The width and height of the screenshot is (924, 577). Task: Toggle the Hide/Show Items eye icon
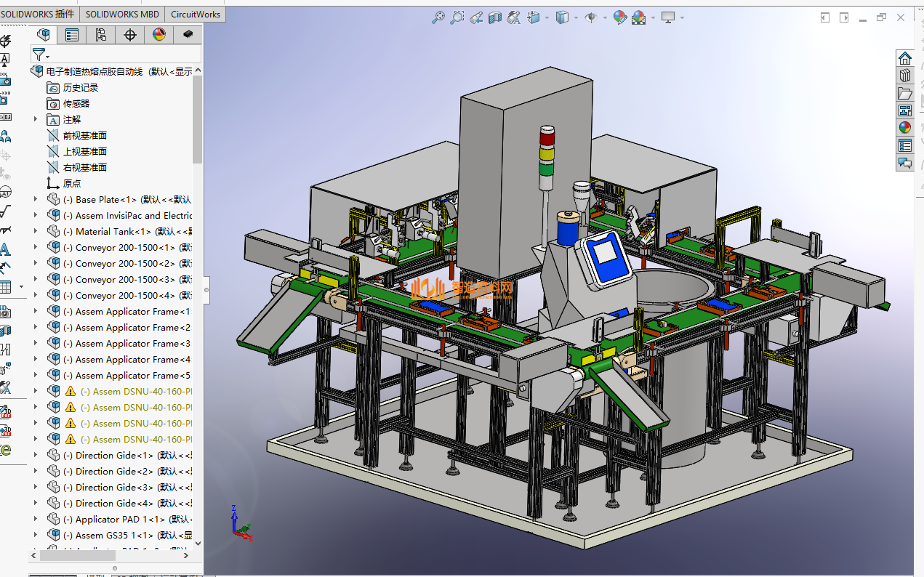coord(590,17)
